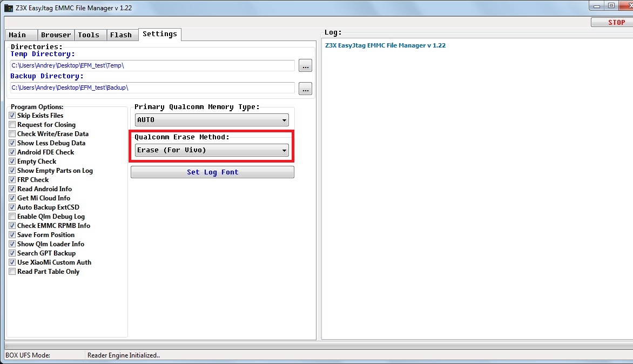Screen dimensions: 633x364
Task: Select the Flash tab
Action: pyautogui.click(x=121, y=35)
